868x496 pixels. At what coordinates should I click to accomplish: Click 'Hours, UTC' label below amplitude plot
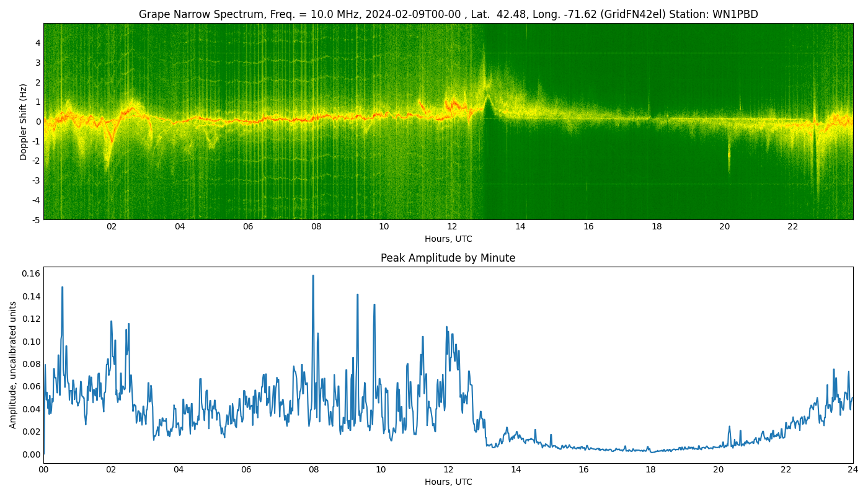click(x=448, y=482)
